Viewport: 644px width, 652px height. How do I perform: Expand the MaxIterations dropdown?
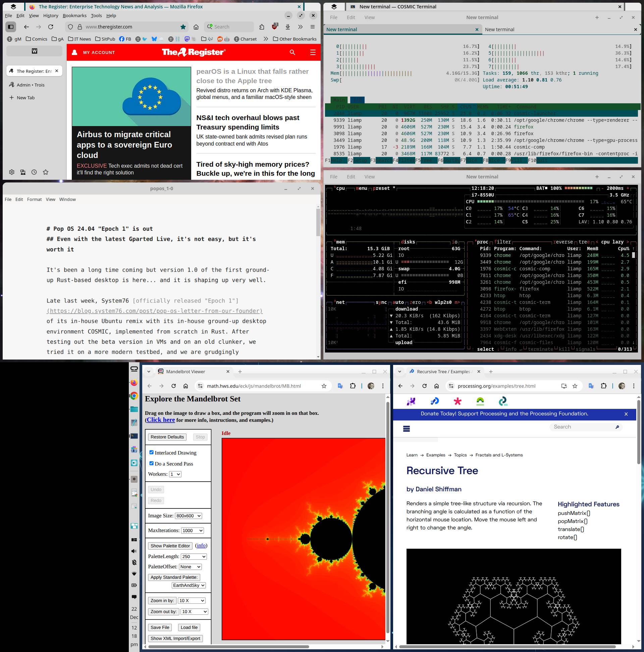[x=192, y=531]
